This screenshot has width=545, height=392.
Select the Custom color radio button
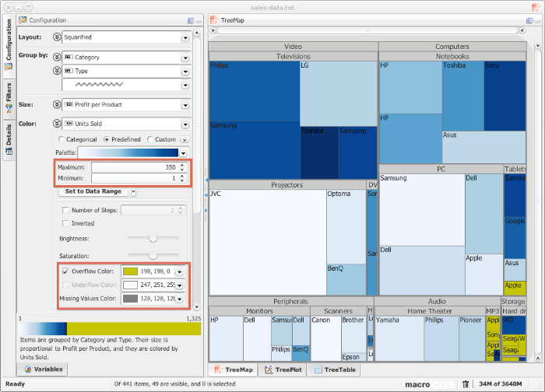150,139
